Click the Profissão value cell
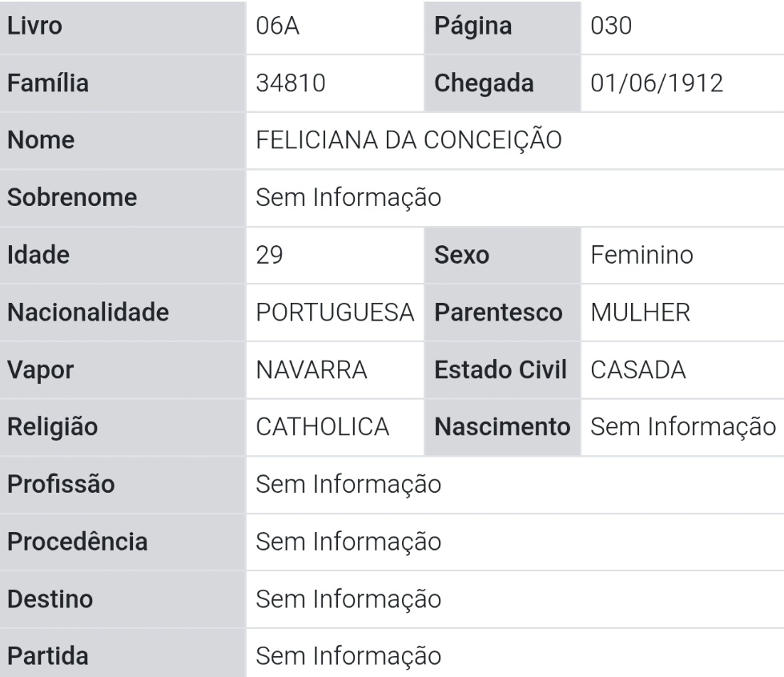 (x=348, y=484)
